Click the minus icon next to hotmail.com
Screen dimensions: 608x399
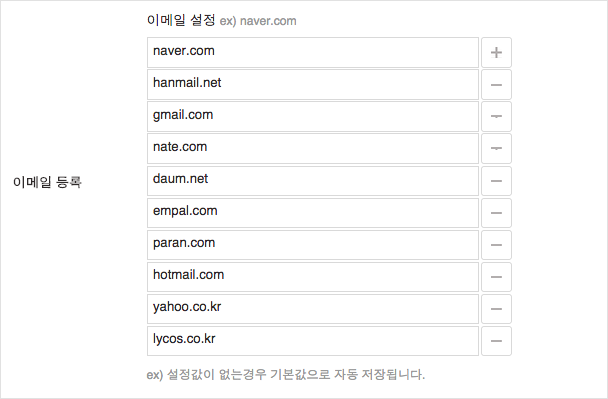click(x=496, y=277)
